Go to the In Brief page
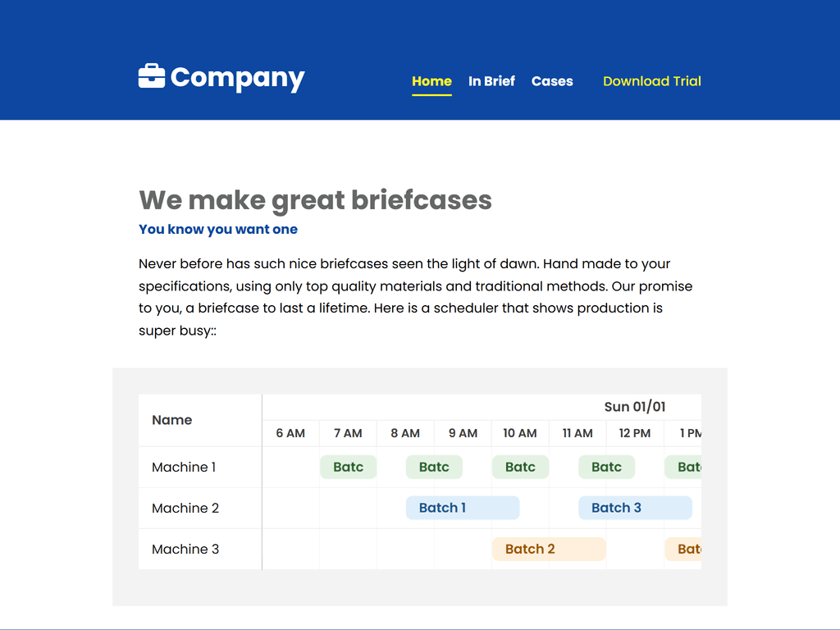 491,81
